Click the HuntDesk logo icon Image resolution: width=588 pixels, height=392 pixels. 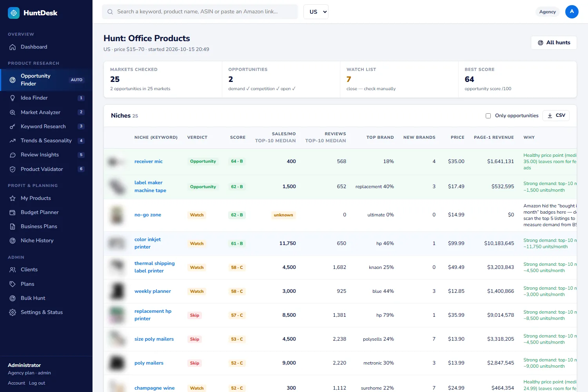[x=14, y=13]
